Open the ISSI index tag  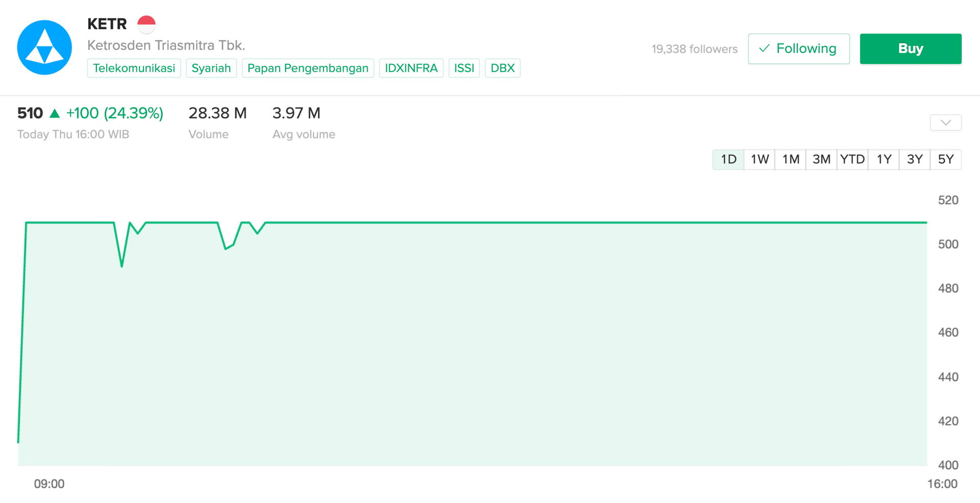coord(464,68)
